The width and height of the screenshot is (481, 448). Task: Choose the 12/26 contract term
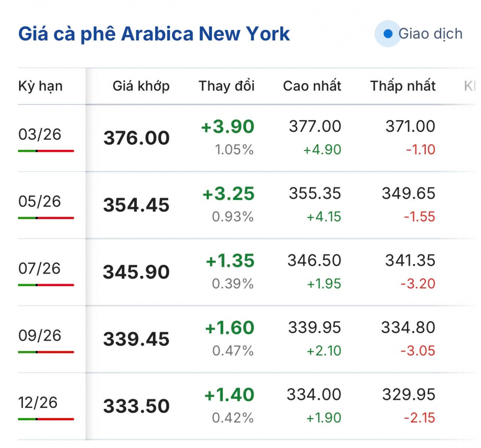coord(38,403)
